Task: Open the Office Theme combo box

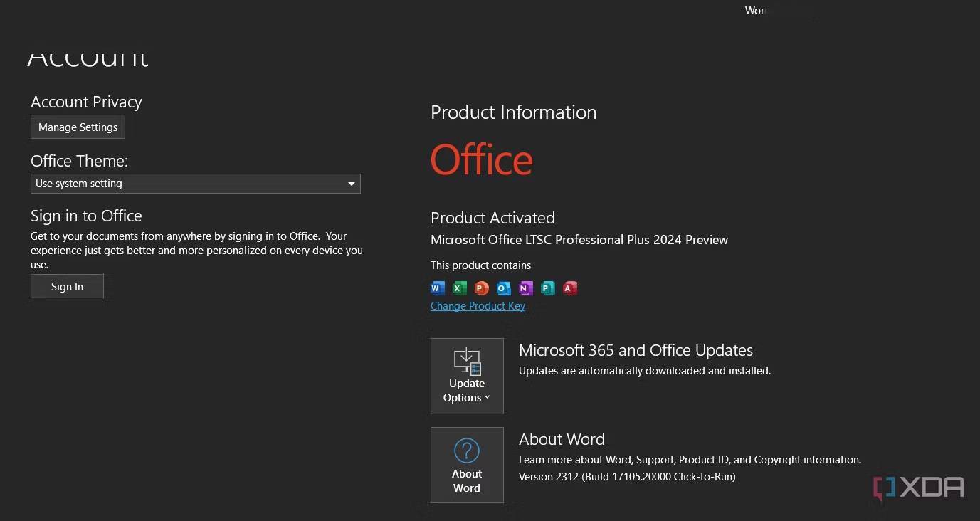Action: [x=195, y=184]
